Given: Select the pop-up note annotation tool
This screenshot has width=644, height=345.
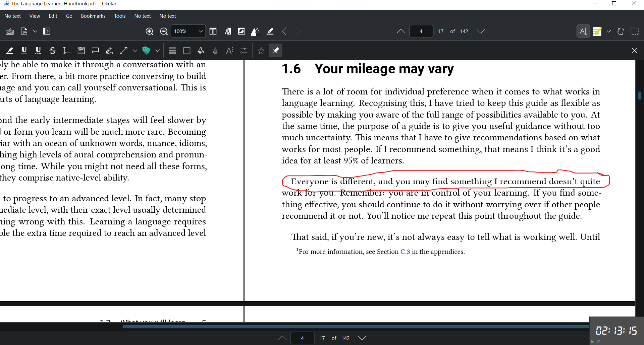Looking at the screenshot, I should tap(95, 51).
